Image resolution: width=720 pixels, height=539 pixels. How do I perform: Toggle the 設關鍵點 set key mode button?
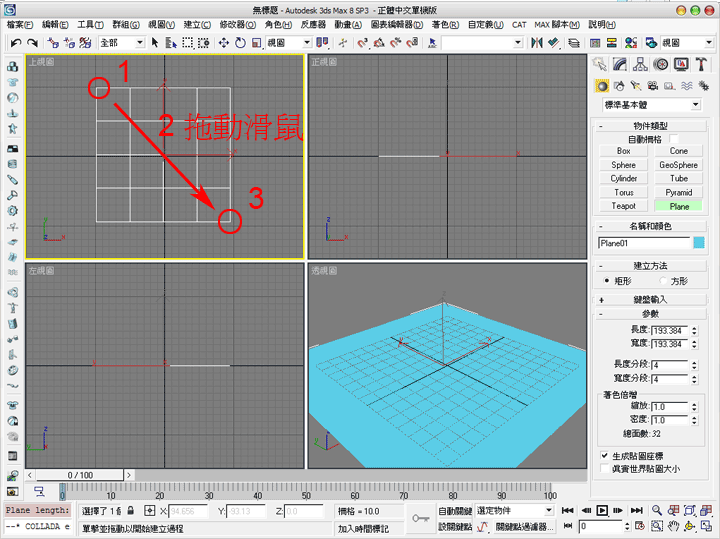(x=455, y=527)
